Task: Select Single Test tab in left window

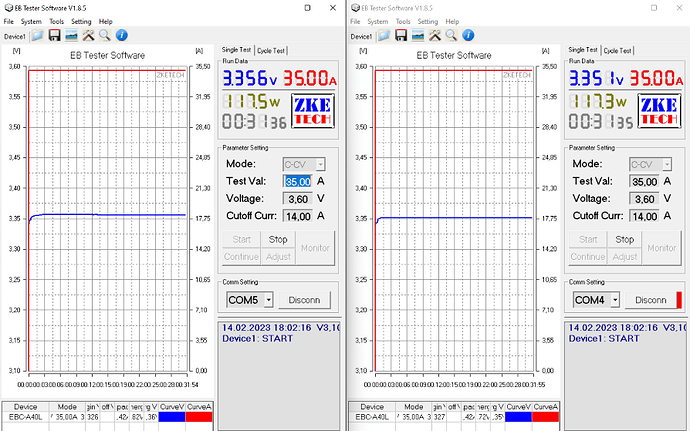Action: (236, 50)
